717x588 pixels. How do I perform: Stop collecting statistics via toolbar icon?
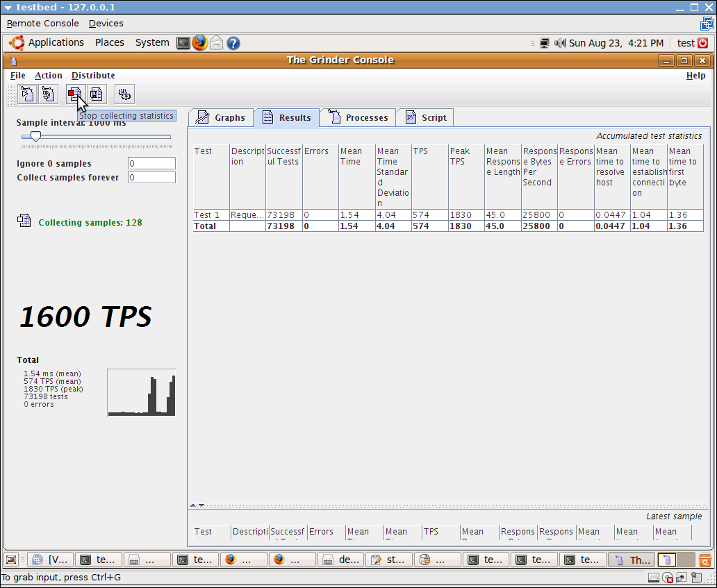(x=75, y=94)
